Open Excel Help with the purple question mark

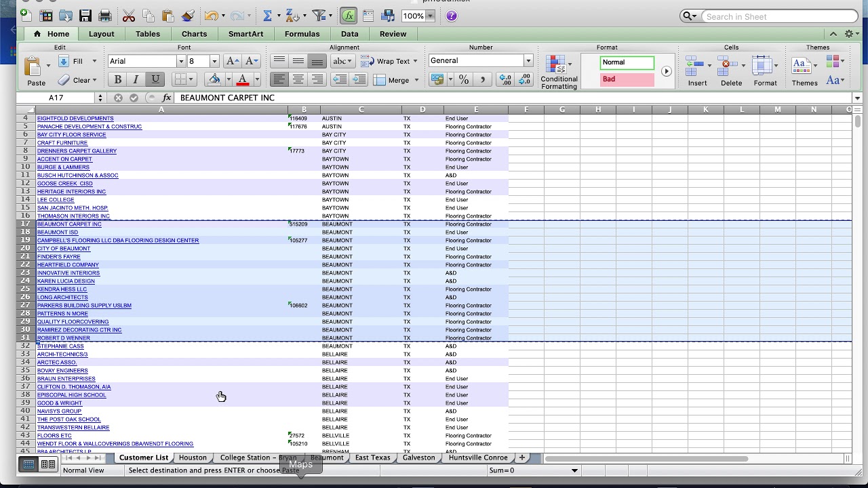tap(452, 16)
